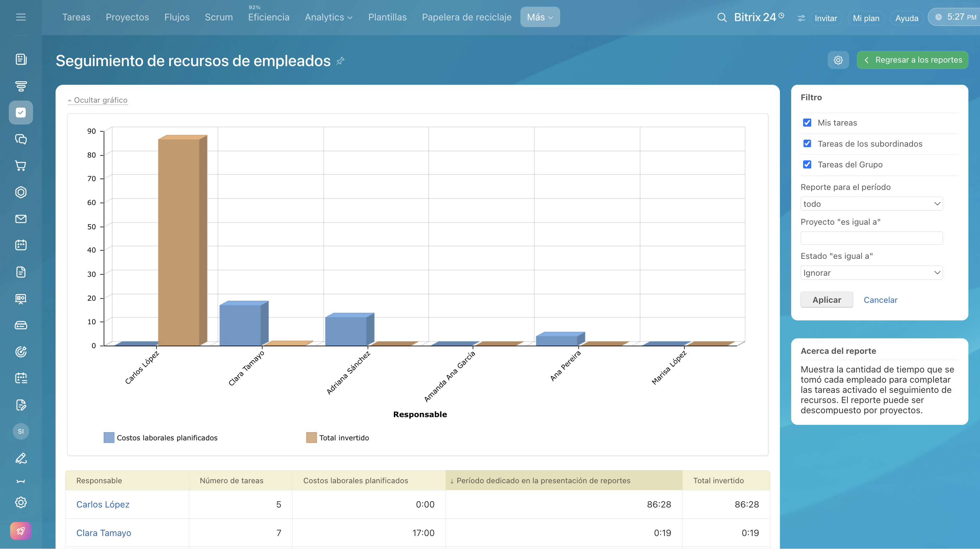Open the hamburger menu icon
980x549 pixels.
(x=20, y=17)
